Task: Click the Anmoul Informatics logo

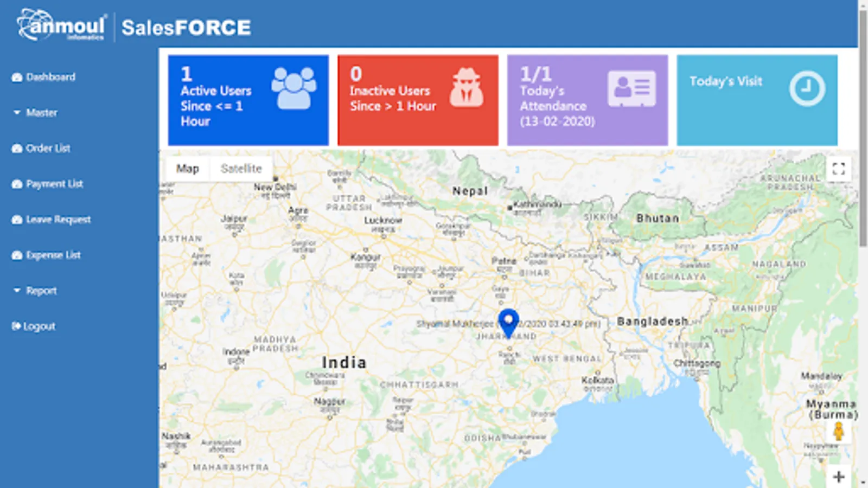Action: pyautogui.click(x=61, y=25)
